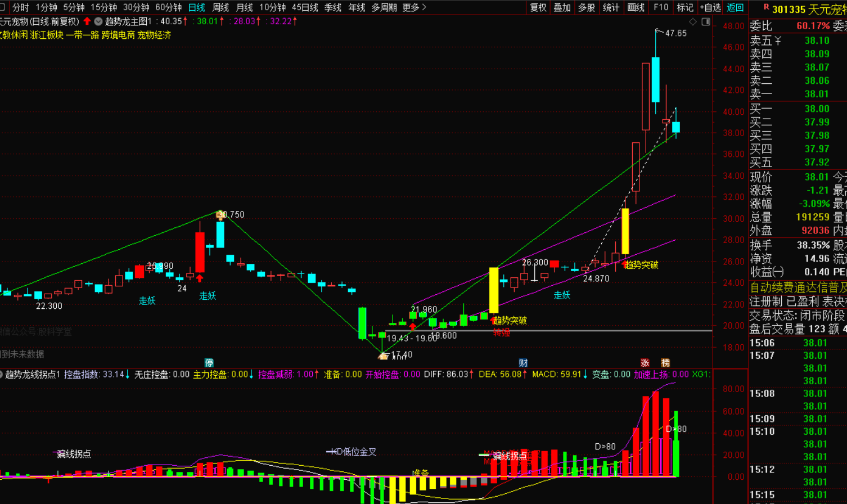
Task: Click the 涨 marker icon
Action: click(645, 363)
